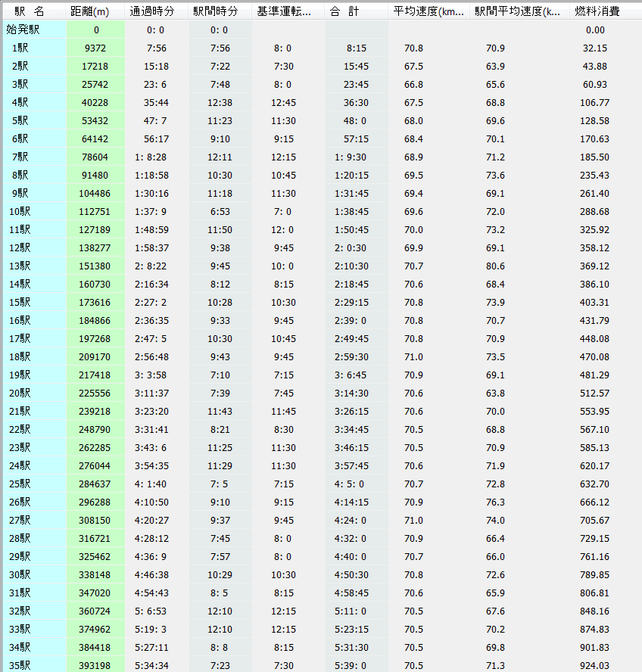This screenshot has width=642, height=672.
Task: Click total time 8:15
Action: point(357,48)
